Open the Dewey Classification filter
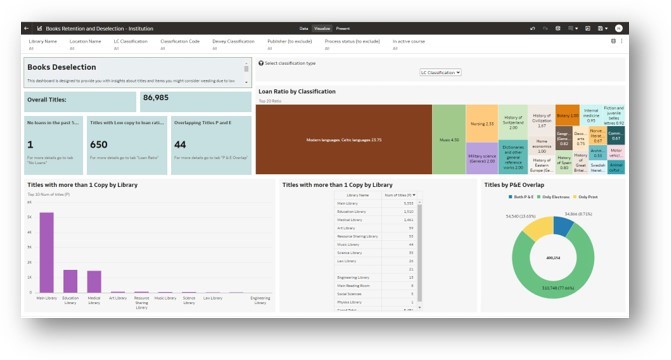The height and width of the screenshot is (360, 671). coord(233,44)
